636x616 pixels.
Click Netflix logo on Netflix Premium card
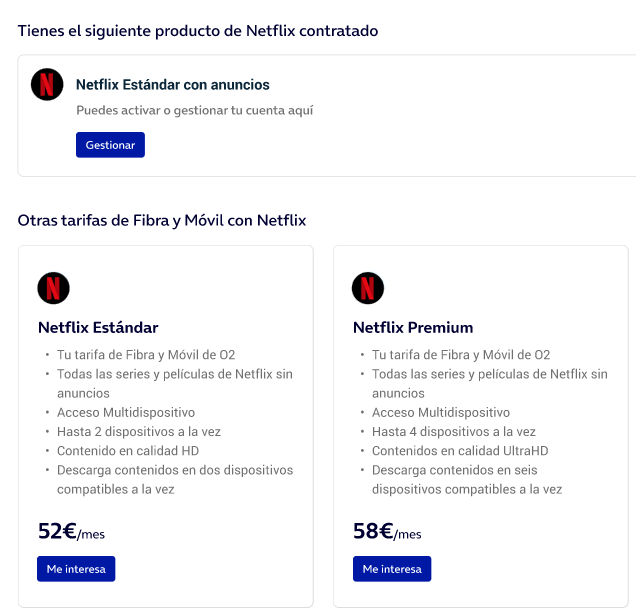(x=368, y=288)
